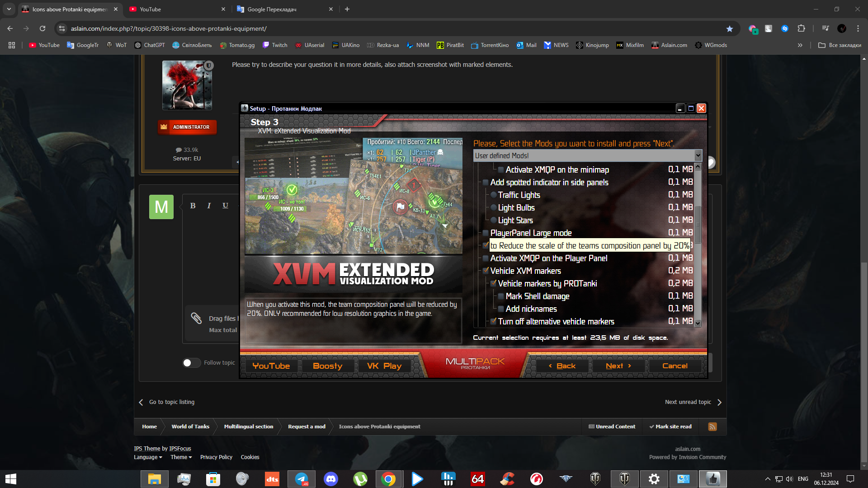868x488 pixels.
Task: Check Add spotted indicator in side panels
Action: click(x=486, y=183)
